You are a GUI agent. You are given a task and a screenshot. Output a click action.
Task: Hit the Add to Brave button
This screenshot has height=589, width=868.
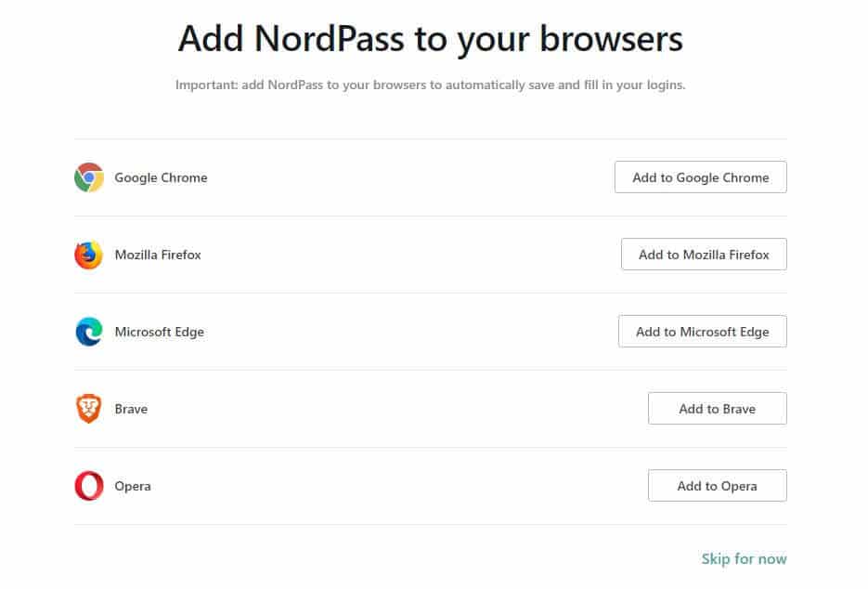click(x=717, y=409)
